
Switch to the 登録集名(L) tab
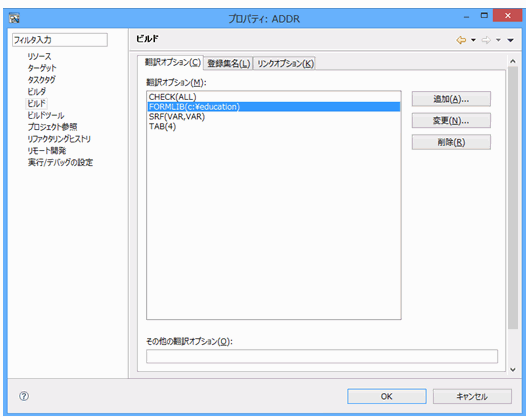point(228,63)
